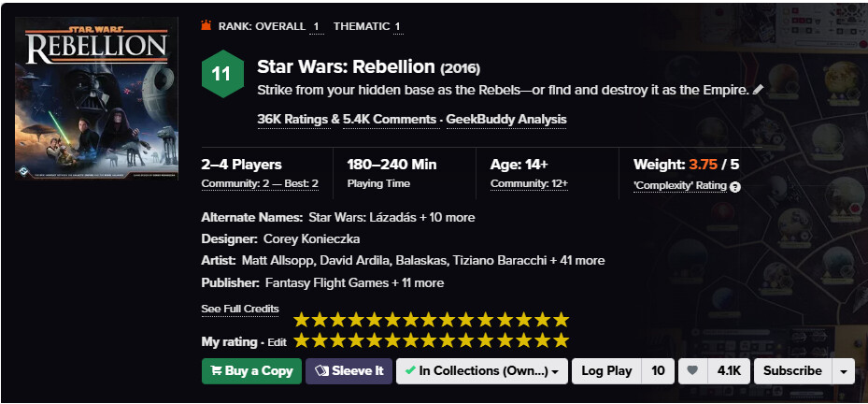Click the 4.1K fans count
This screenshot has height=404, width=868.
729,371
